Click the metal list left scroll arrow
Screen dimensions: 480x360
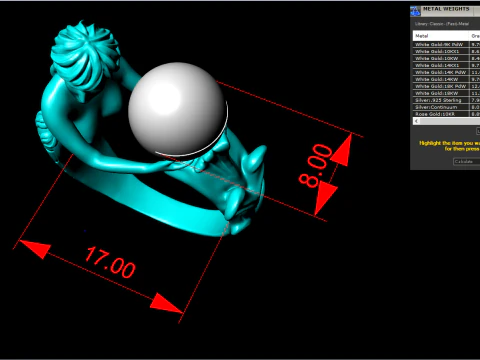(x=416, y=121)
